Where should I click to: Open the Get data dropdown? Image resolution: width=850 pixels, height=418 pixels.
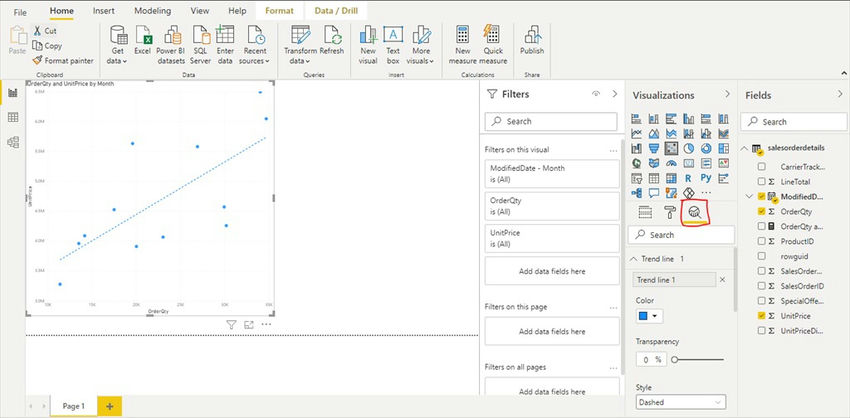117,45
